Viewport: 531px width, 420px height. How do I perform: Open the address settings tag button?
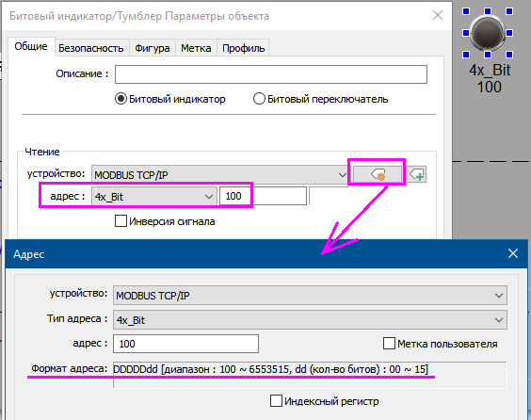pyautogui.click(x=378, y=175)
